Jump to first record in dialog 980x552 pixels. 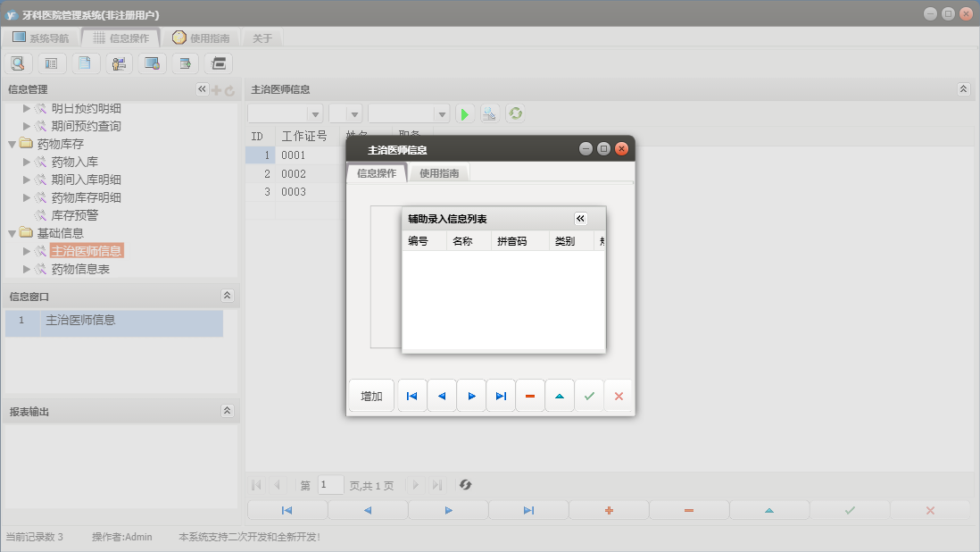(x=411, y=396)
